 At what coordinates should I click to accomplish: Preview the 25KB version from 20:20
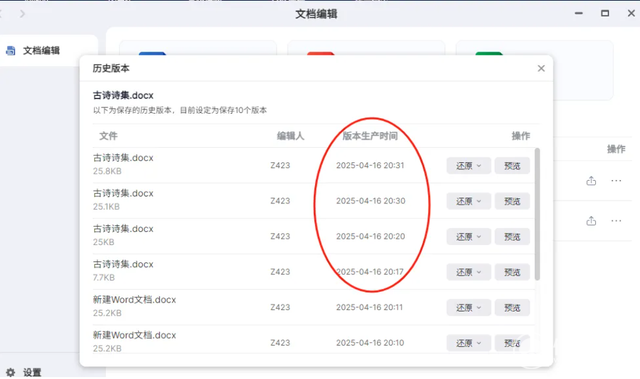pos(512,237)
